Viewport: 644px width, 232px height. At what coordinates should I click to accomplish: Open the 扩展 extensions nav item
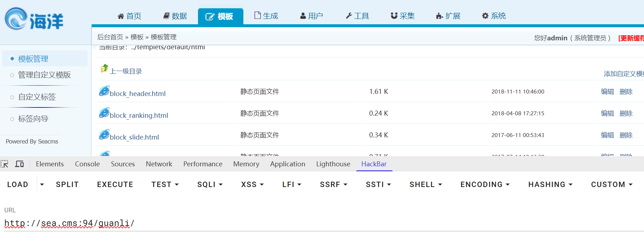pyautogui.click(x=448, y=16)
